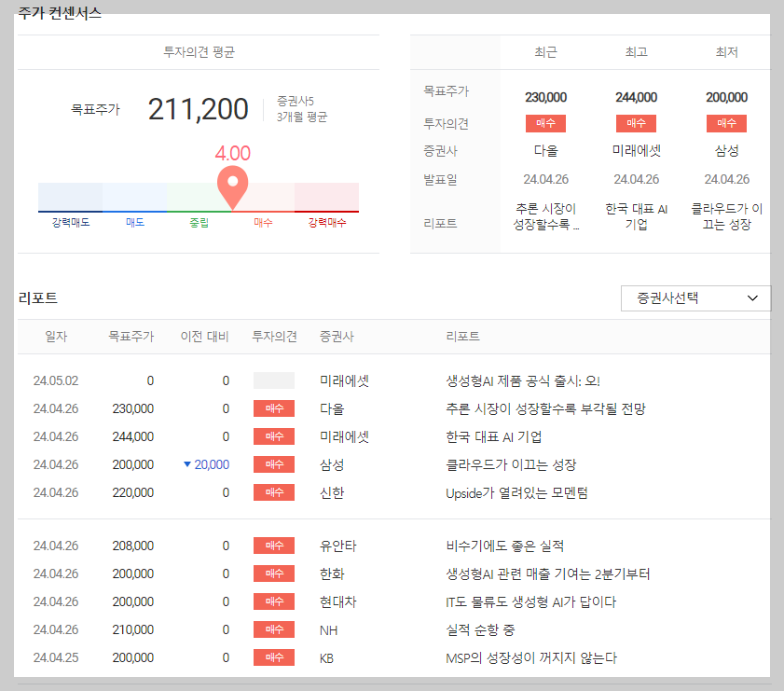The image size is (784, 691).
Task: Click the 중립 label under rating bar
Action: click(x=199, y=223)
